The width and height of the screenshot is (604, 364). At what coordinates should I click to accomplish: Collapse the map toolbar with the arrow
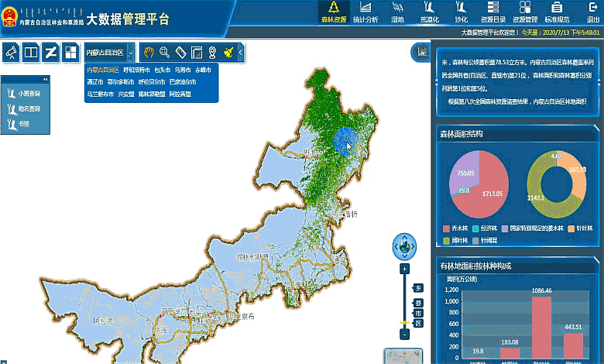pyautogui.click(x=241, y=53)
